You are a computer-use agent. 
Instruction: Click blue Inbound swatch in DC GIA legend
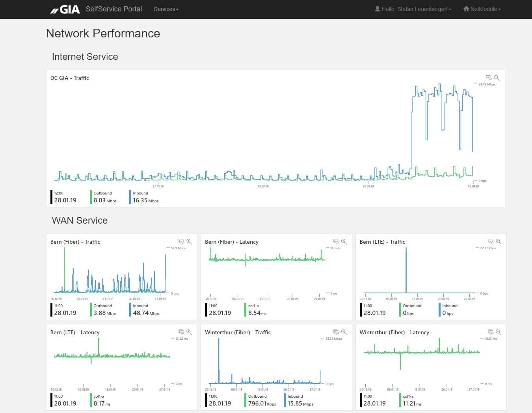click(130, 197)
